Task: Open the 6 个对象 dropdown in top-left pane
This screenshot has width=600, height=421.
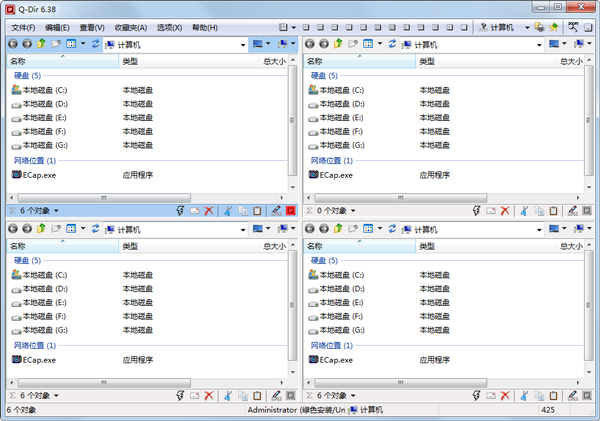Action: 56,210
